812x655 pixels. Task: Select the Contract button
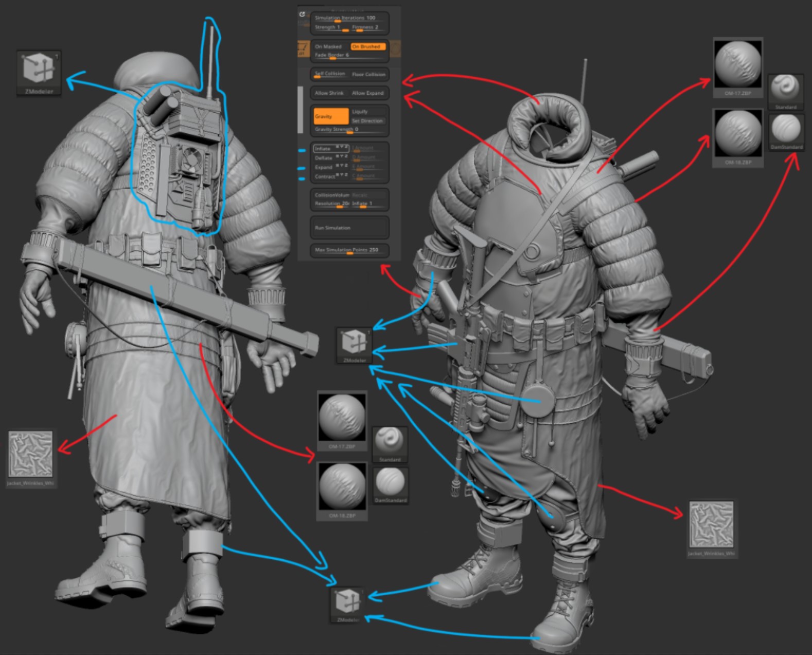(332, 177)
